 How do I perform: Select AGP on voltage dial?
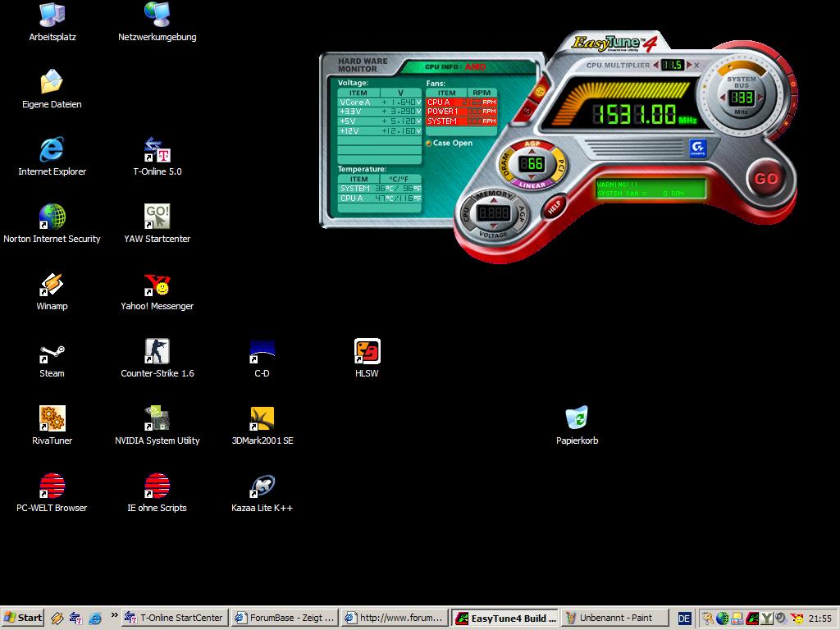pyautogui.click(x=521, y=214)
